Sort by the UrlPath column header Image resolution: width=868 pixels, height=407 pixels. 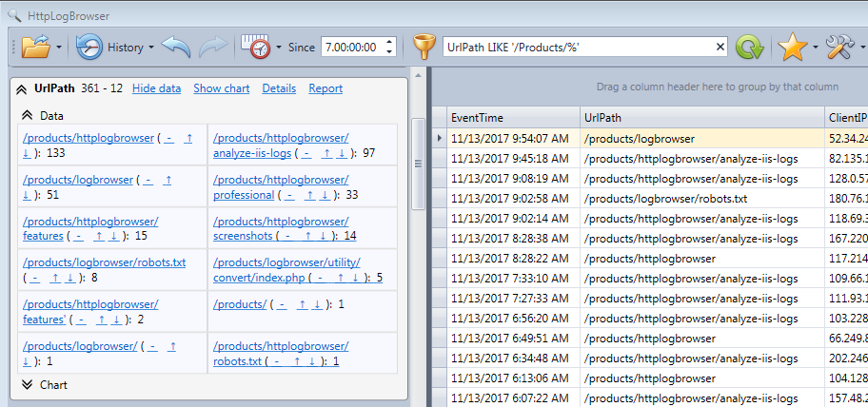(702, 117)
